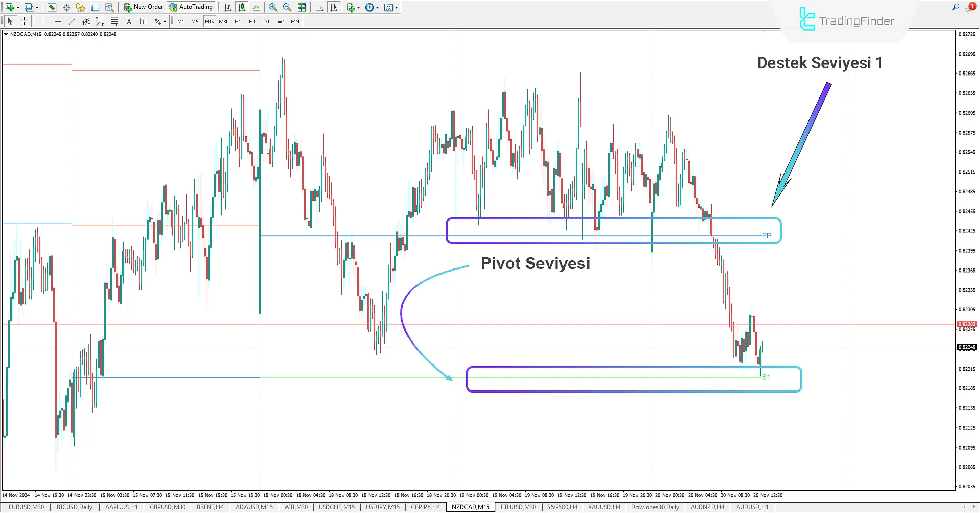Toggle AutoTrading on or off
This screenshot has height=513, width=980.
[191, 7]
